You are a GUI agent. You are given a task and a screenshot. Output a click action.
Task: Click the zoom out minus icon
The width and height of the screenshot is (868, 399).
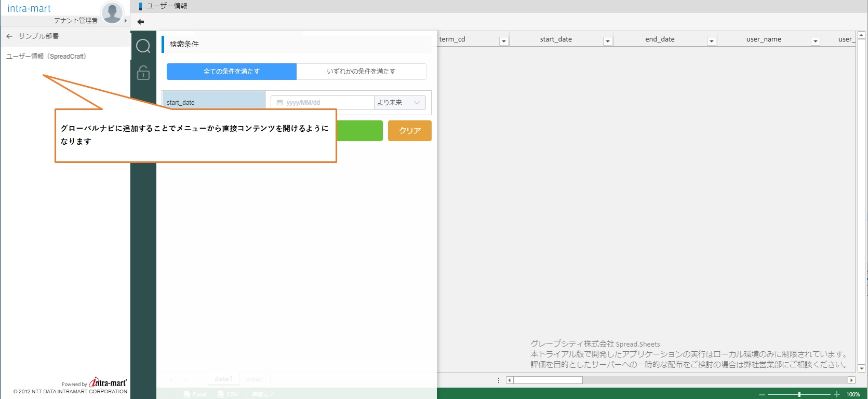[x=762, y=394]
